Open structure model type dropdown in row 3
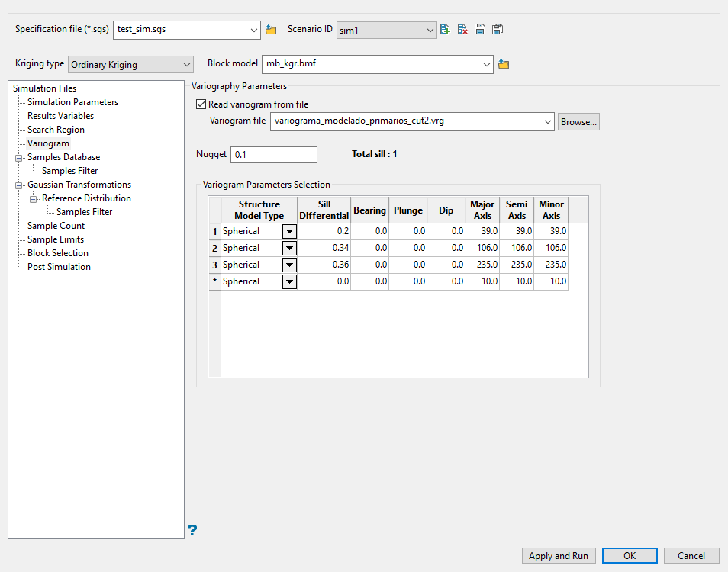The height and width of the screenshot is (572, 728). 289,265
